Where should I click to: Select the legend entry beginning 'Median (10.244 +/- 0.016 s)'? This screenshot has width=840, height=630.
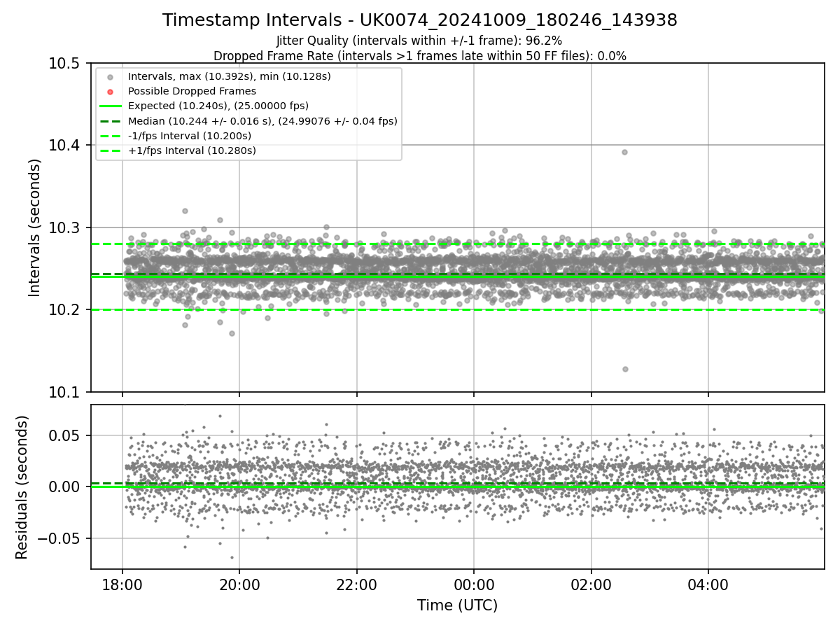(262, 121)
